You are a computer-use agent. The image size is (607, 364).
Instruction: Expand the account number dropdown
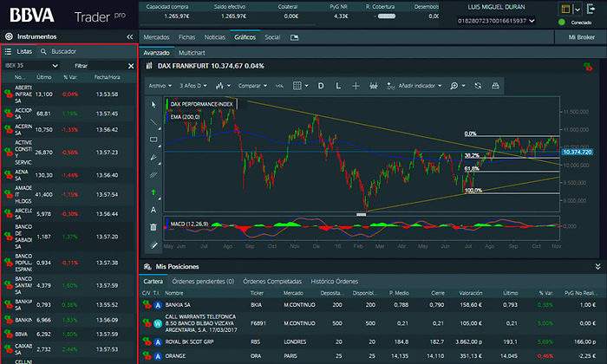point(532,21)
